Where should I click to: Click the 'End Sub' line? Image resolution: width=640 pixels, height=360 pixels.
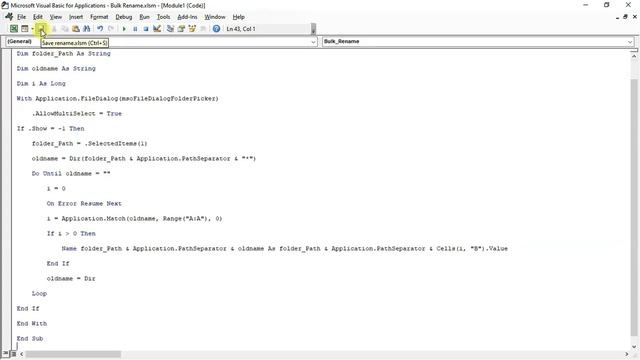click(x=30, y=338)
